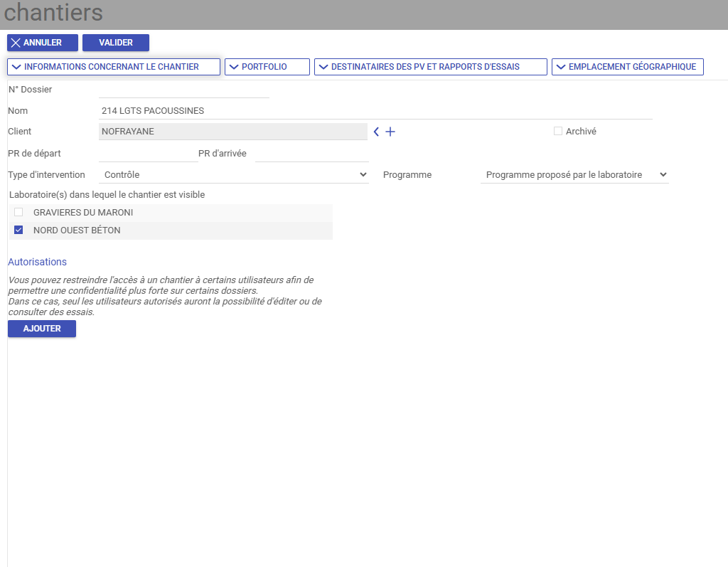728x567 pixels.
Task: Click the N° Dossier input field
Action: pos(184,90)
